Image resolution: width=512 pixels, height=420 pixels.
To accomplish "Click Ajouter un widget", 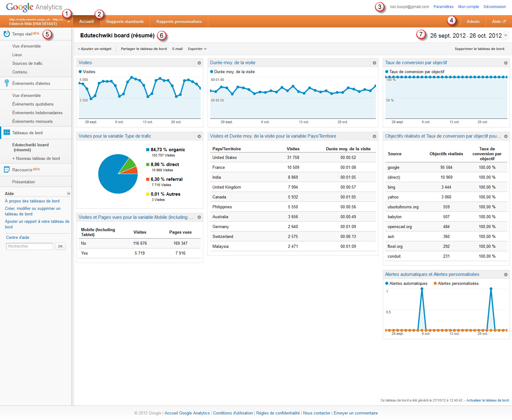I will 95,49.
